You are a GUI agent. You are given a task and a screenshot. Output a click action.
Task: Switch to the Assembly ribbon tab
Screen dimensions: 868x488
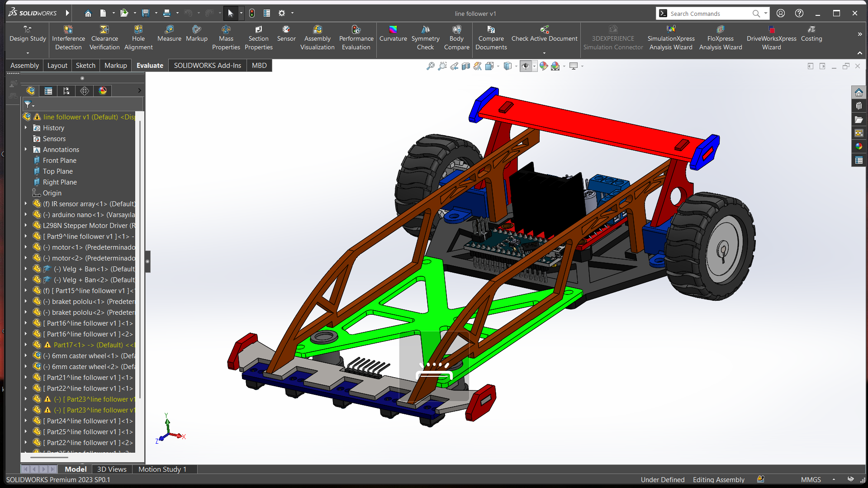pos(24,66)
